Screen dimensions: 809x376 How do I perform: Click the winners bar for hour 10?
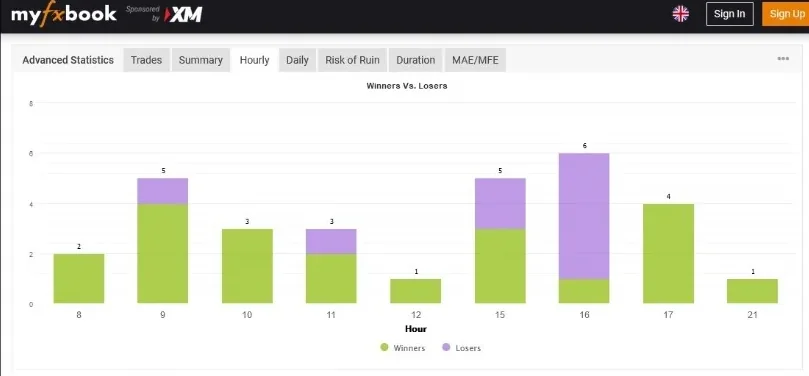(247, 266)
